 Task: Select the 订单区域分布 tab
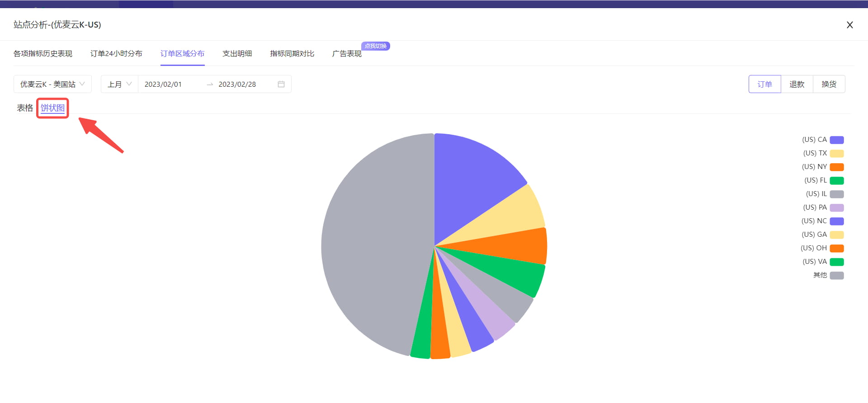[182, 54]
